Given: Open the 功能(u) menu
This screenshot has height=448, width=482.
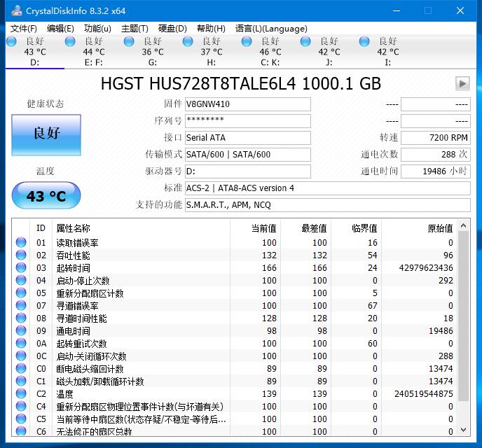Looking at the screenshot, I should (x=97, y=29).
